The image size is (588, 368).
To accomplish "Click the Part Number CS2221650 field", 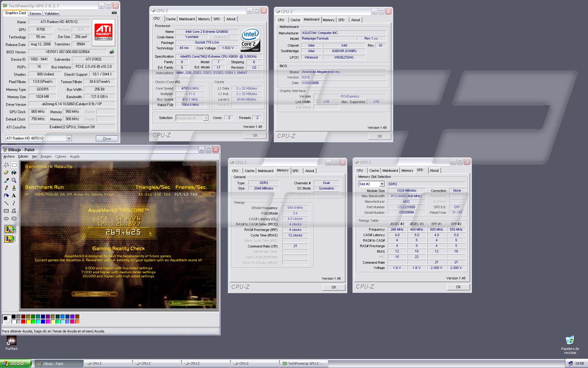I will click(x=406, y=207).
